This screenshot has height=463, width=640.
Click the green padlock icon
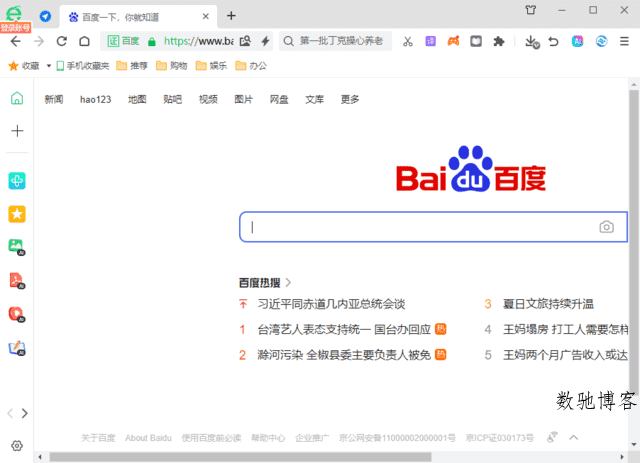tap(152, 42)
